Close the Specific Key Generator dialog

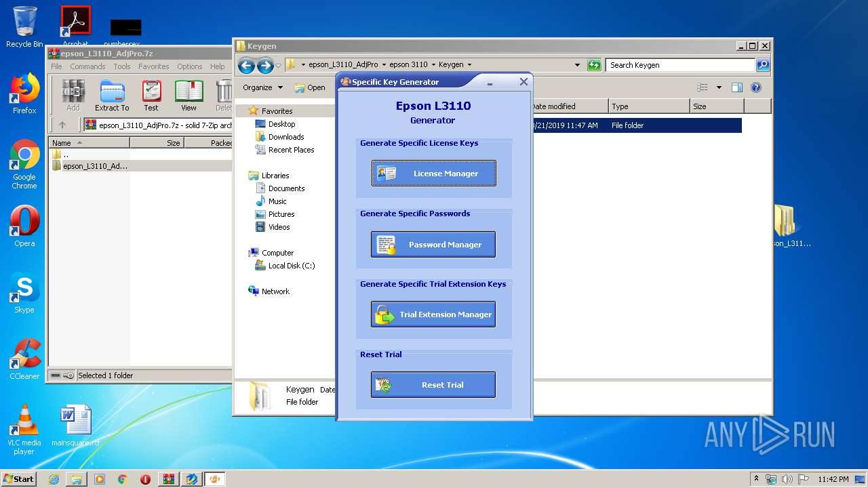[x=524, y=81]
